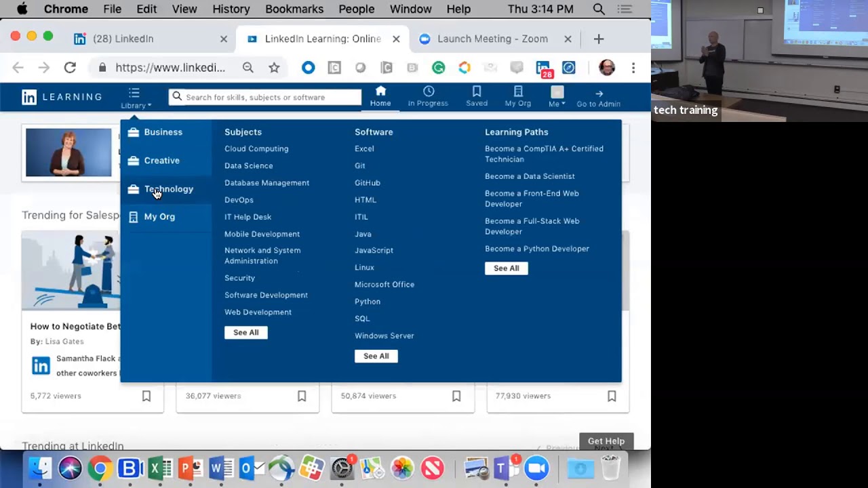
Task: Bookmark the 77,930 viewers course card
Action: tap(612, 396)
